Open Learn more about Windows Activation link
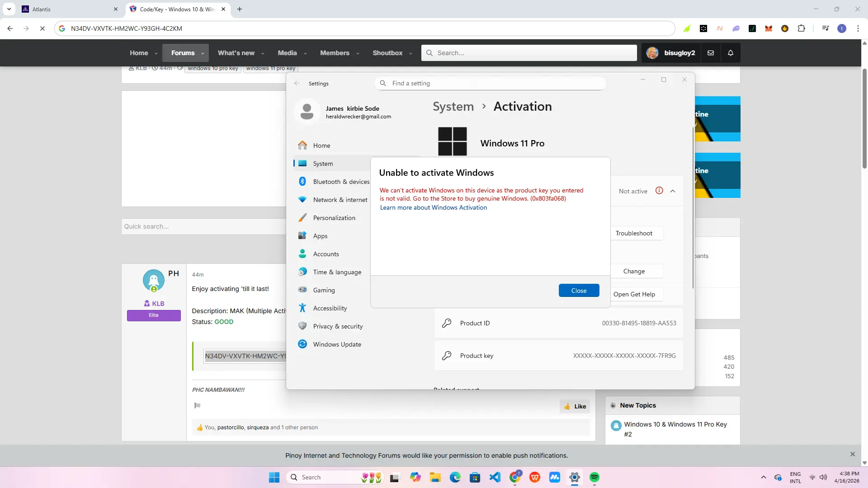Viewport: 868px width, 488px height. 433,207
